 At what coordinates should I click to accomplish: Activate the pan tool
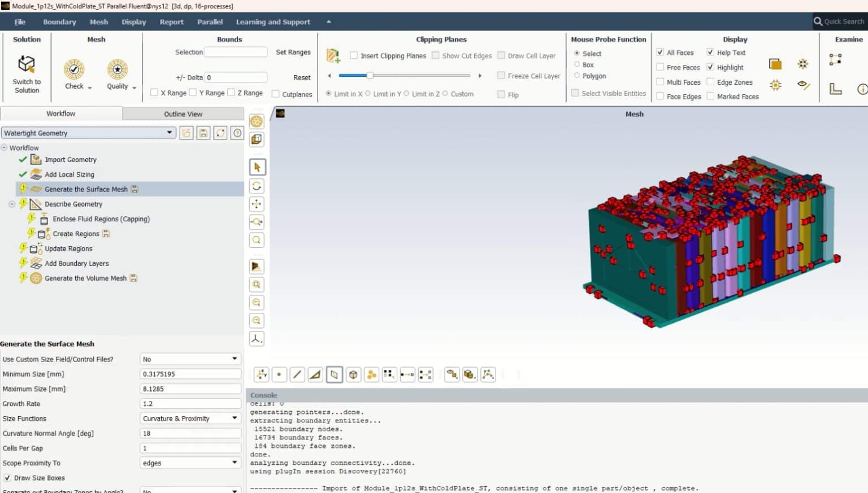pos(257,204)
